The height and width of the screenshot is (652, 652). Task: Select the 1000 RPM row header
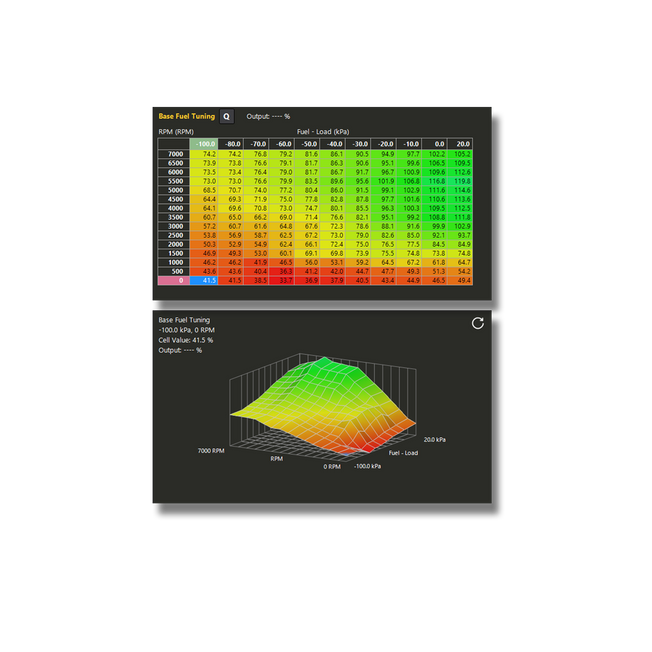point(173,262)
